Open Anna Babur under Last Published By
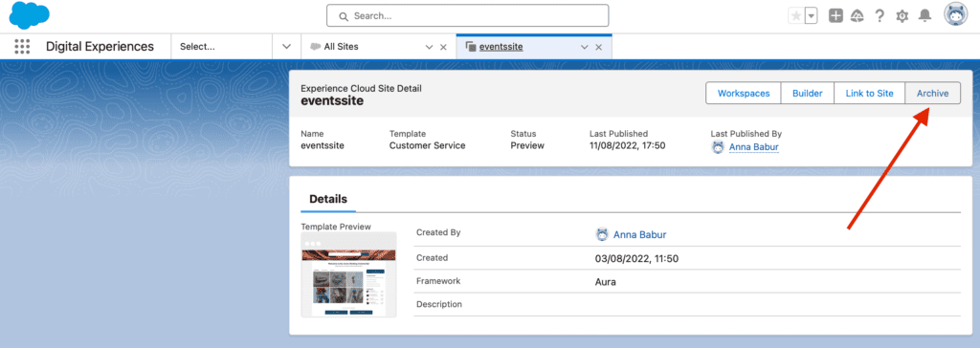The height and width of the screenshot is (348, 980). click(x=754, y=147)
